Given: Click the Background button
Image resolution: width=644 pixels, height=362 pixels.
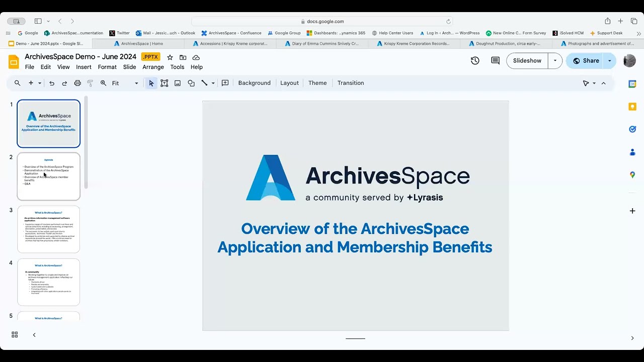Looking at the screenshot, I should click(254, 83).
